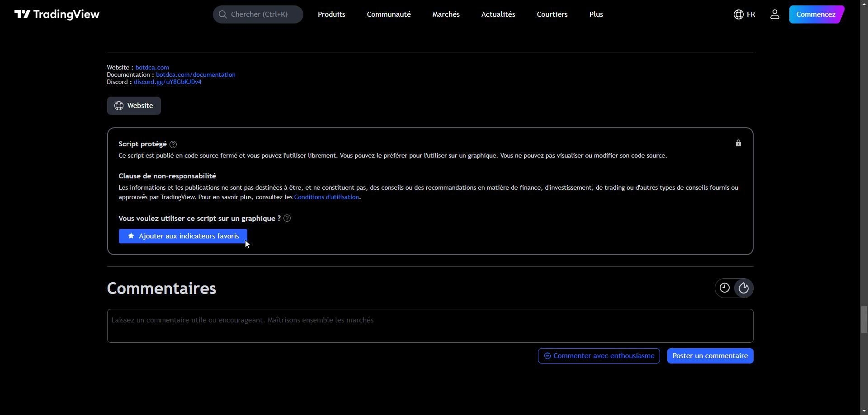Click the lock icon in the script box
The image size is (868, 415).
pos(738,143)
